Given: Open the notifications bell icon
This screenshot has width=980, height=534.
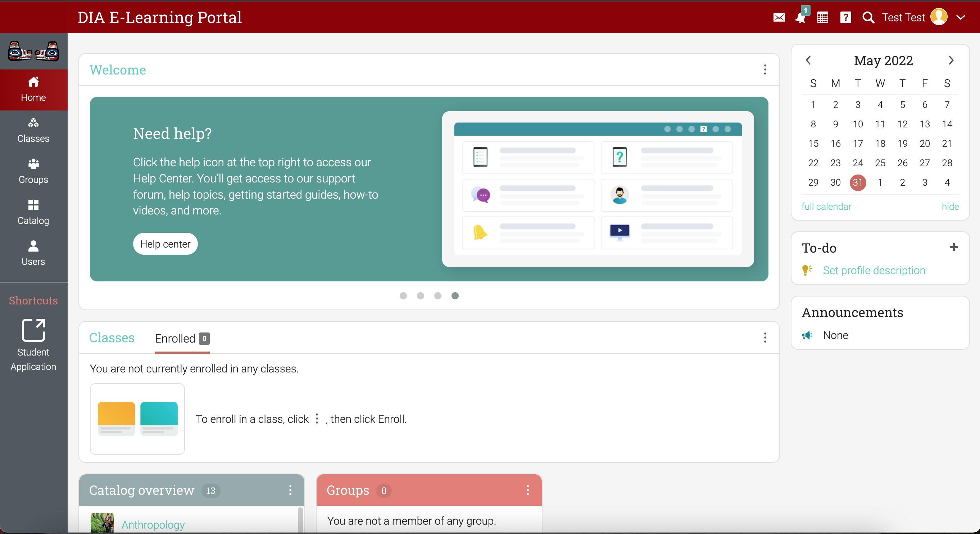Looking at the screenshot, I should click(x=800, y=18).
